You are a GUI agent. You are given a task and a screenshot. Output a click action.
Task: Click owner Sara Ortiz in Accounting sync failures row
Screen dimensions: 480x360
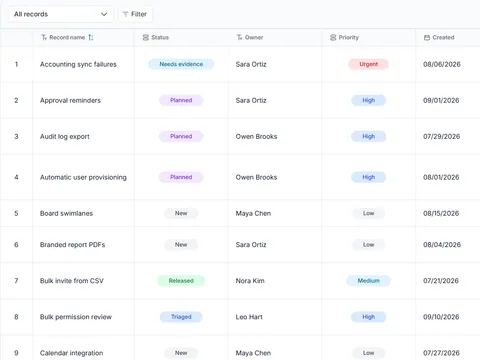point(251,64)
